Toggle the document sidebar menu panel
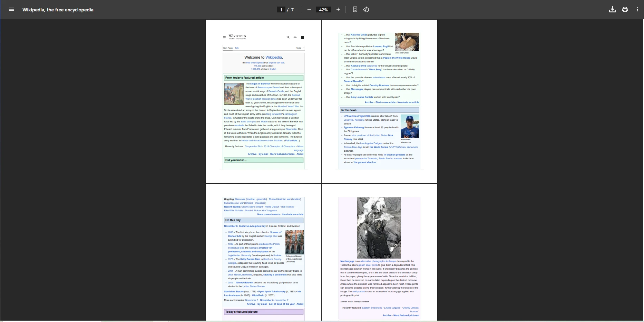 [x=11, y=9]
